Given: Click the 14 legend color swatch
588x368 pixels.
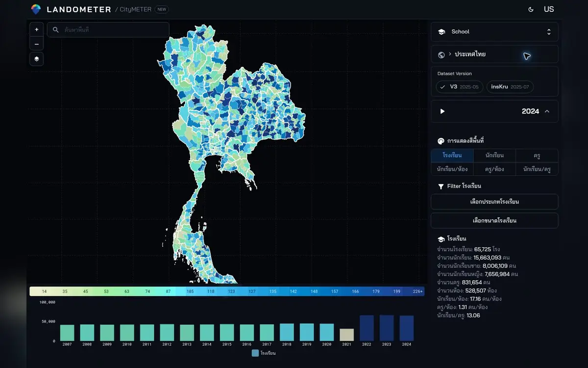Looking at the screenshot, I should (45, 291).
